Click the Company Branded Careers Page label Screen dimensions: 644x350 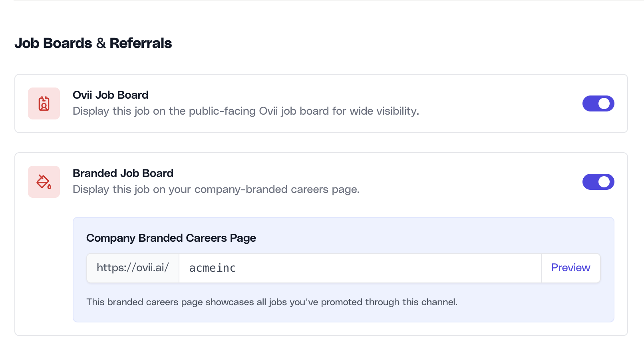click(x=171, y=238)
